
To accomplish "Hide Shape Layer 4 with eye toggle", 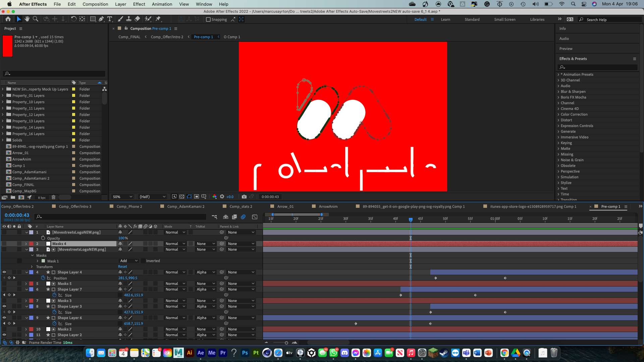I will [x=4, y=272].
